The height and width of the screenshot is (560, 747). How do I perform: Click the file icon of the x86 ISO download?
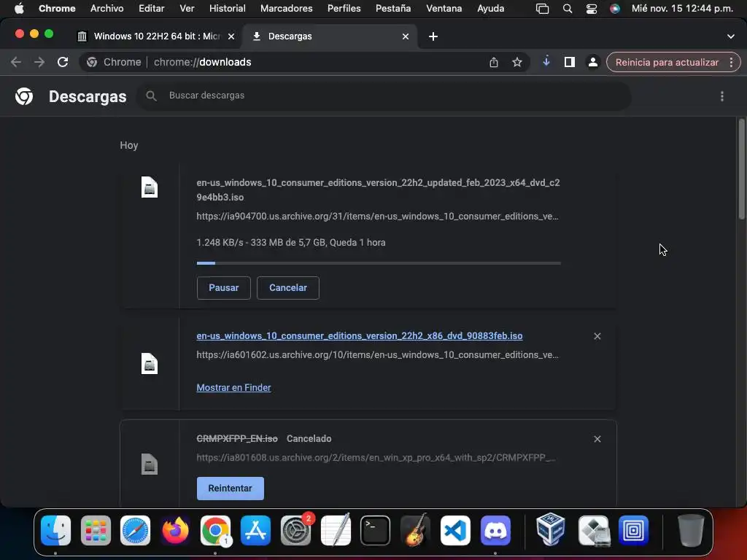point(149,364)
